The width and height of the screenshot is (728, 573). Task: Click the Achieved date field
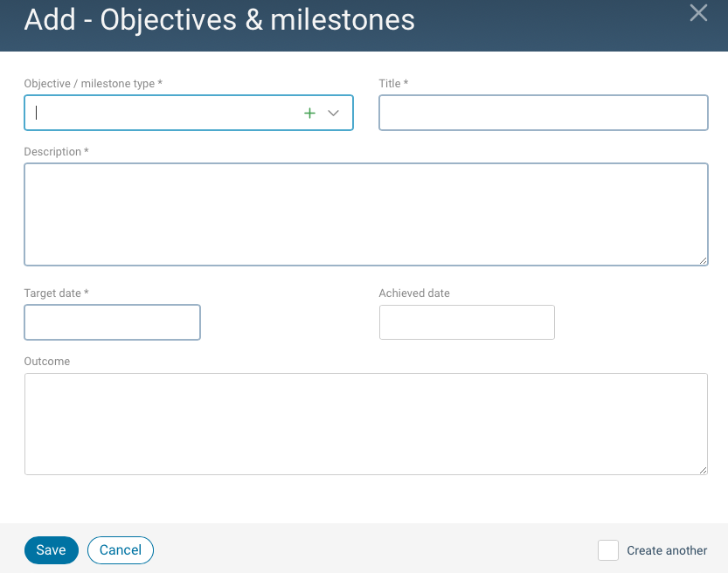tap(467, 322)
